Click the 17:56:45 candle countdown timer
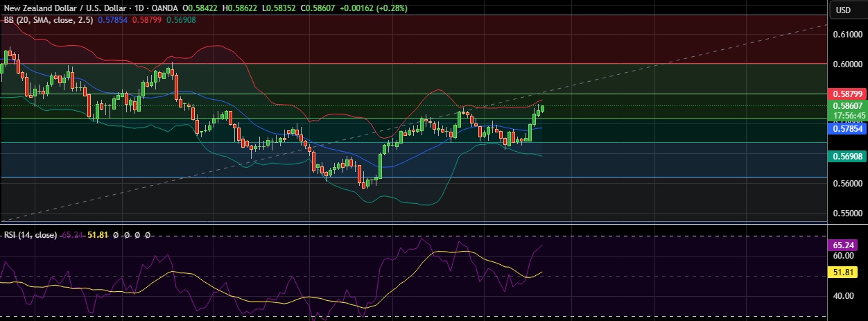 coord(847,115)
